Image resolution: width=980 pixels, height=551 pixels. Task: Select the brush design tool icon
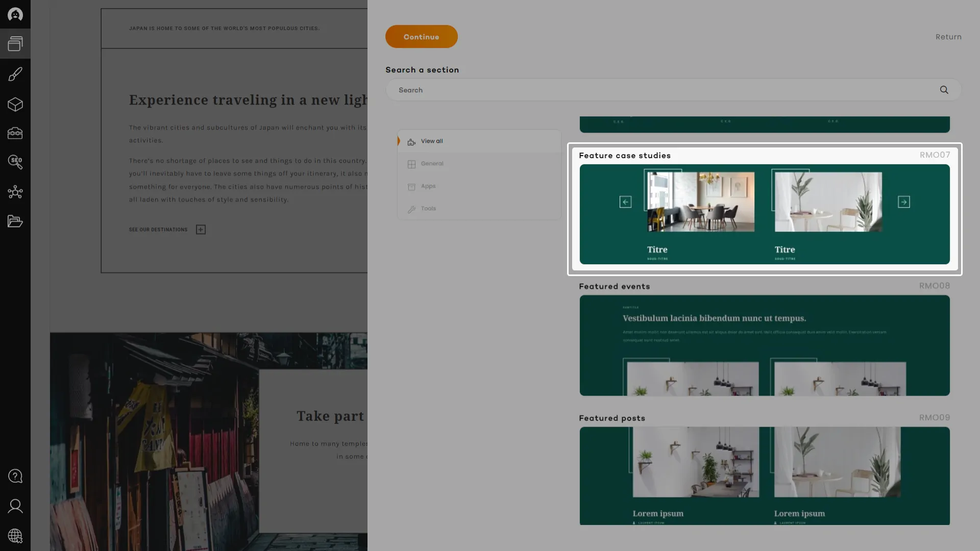point(15,74)
